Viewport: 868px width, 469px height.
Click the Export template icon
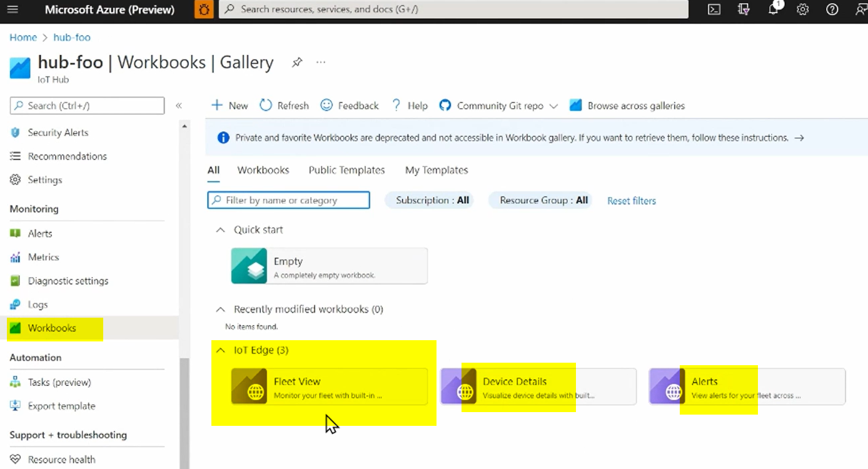[16, 406]
